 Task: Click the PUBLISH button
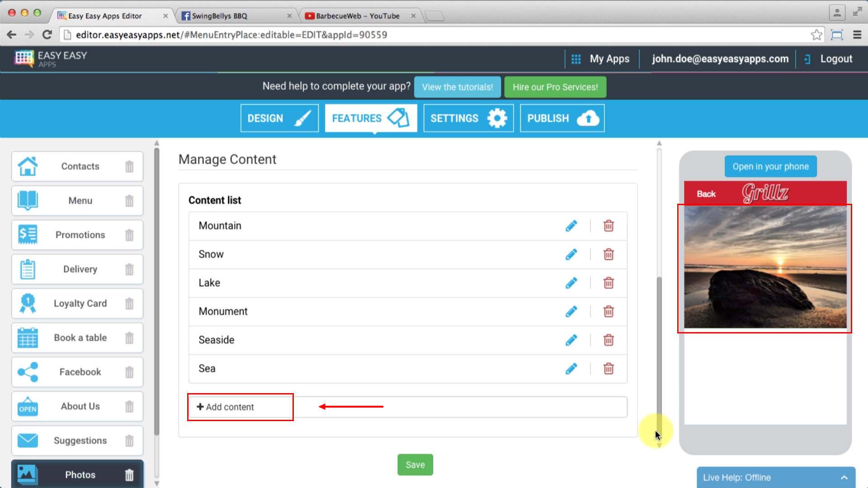pos(561,118)
